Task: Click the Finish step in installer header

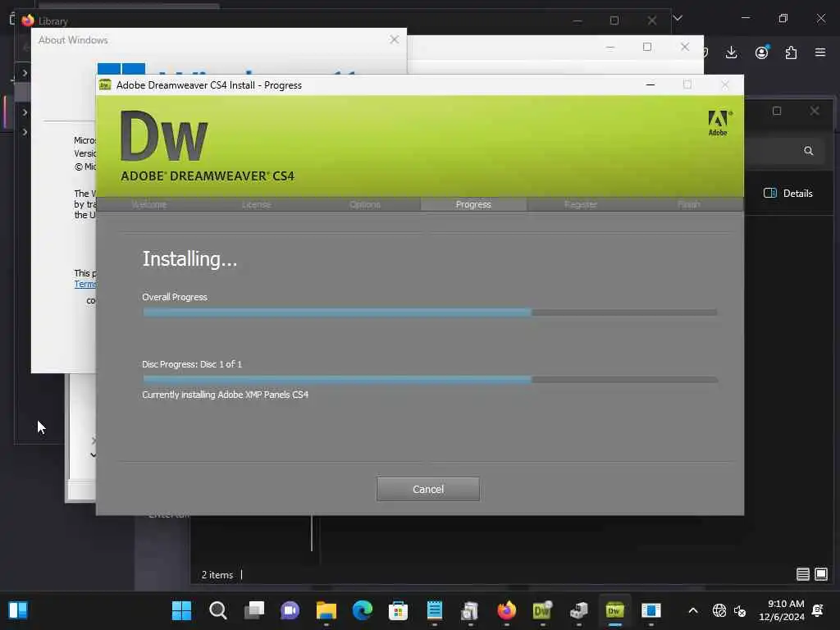Action: [689, 204]
